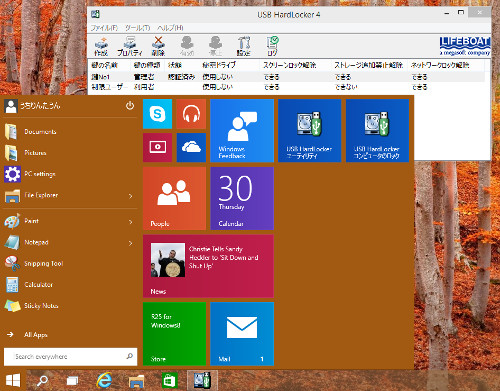Open the Music headphones tile

point(191,114)
